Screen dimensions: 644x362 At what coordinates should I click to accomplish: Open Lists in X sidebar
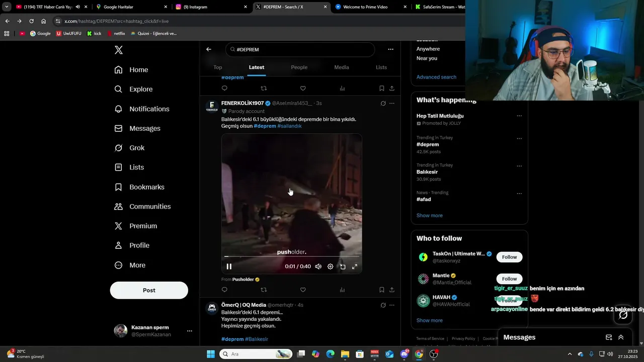tap(129, 167)
